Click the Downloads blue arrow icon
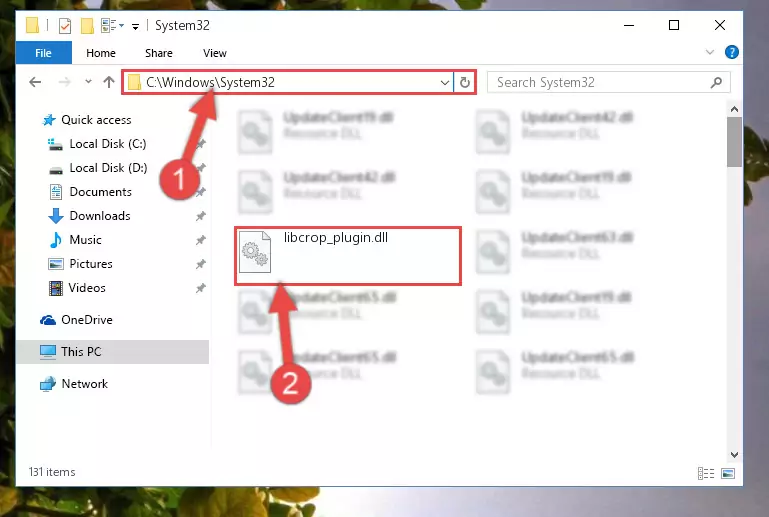Viewport: 769px width, 517px height. click(55, 216)
